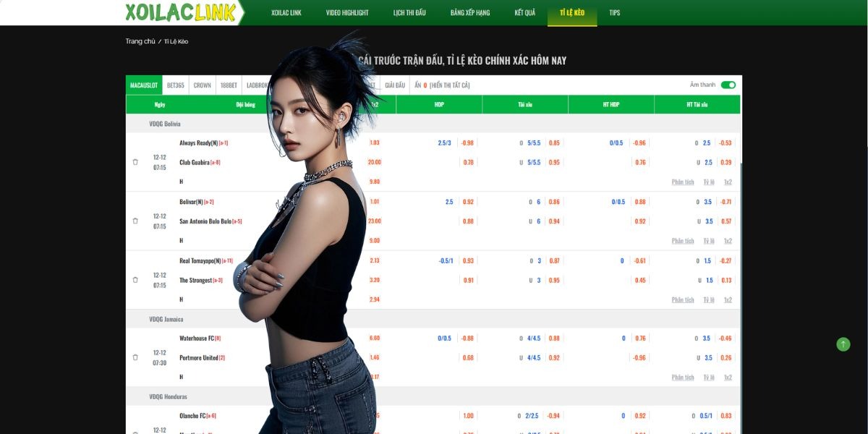
Task: Go to Bảng xếp hạng page
Action: click(470, 13)
